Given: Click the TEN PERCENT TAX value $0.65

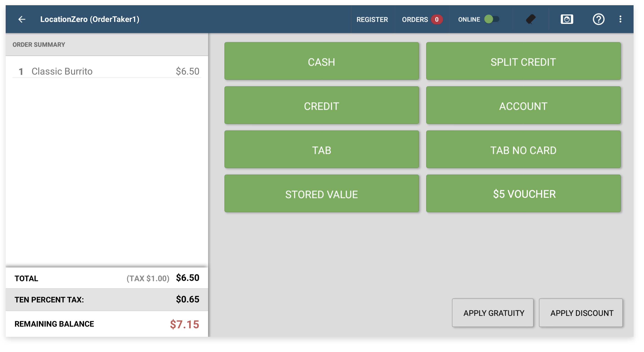Looking at the screenshot, I should [188, 299].
